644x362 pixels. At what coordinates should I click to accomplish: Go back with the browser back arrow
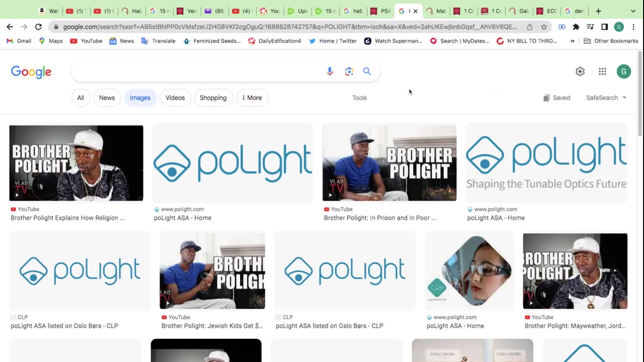pos(10,27)
